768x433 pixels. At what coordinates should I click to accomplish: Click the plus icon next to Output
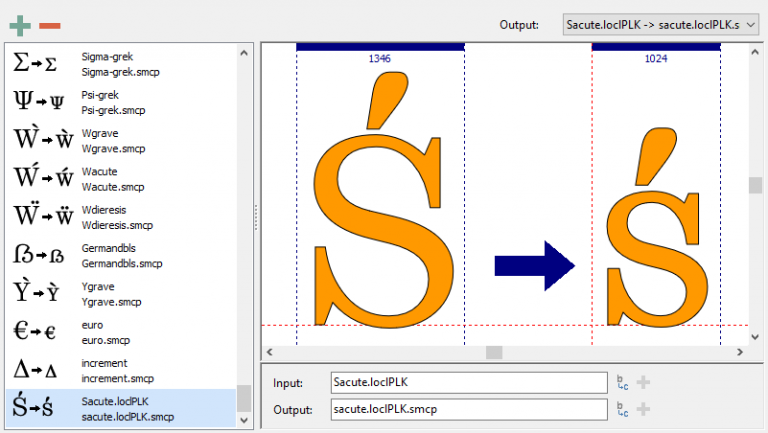click(x=644, y=409)
